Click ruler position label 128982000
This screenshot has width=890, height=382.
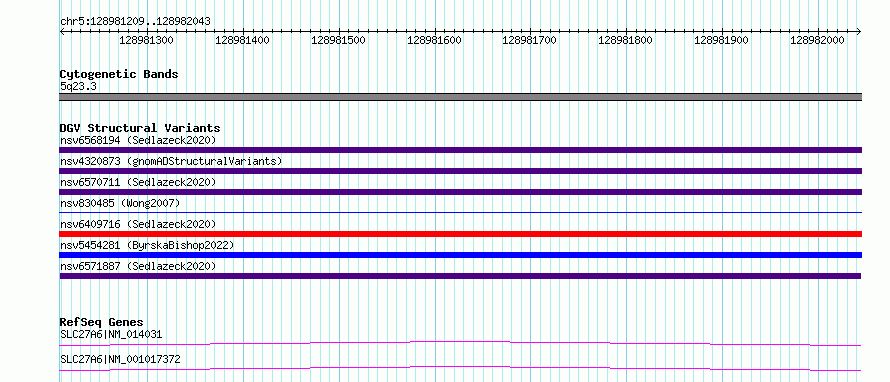tap(817, 40)
